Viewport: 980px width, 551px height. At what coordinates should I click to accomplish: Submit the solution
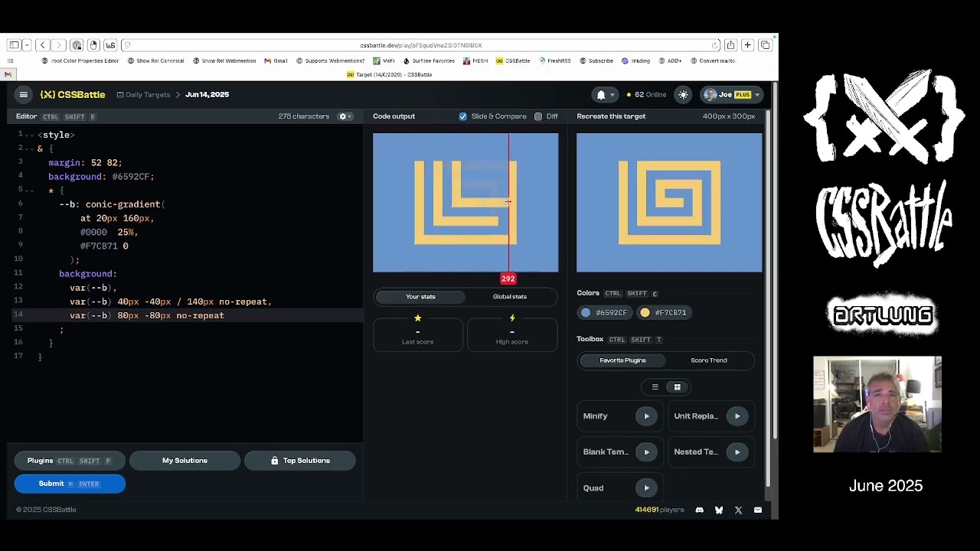70,484
